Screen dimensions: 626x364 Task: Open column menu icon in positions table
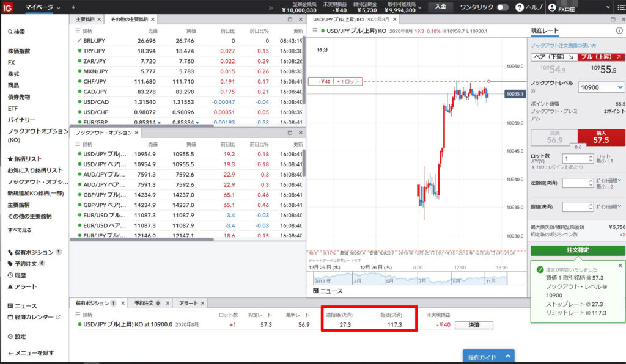click(x=78, y=315)
